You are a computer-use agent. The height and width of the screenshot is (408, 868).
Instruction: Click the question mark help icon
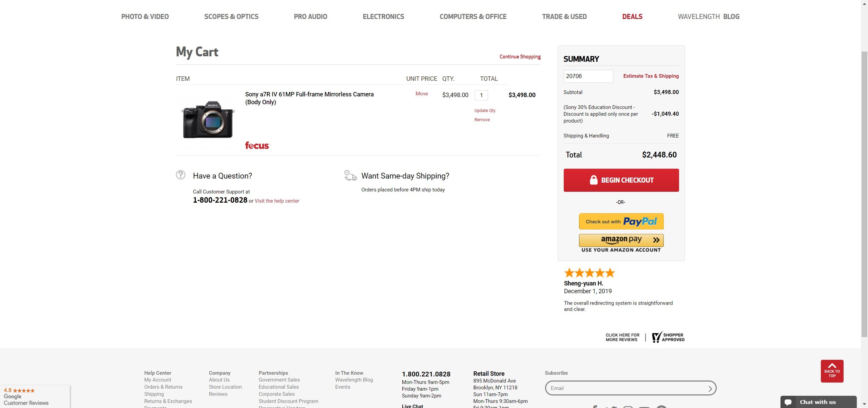(180, 175)
